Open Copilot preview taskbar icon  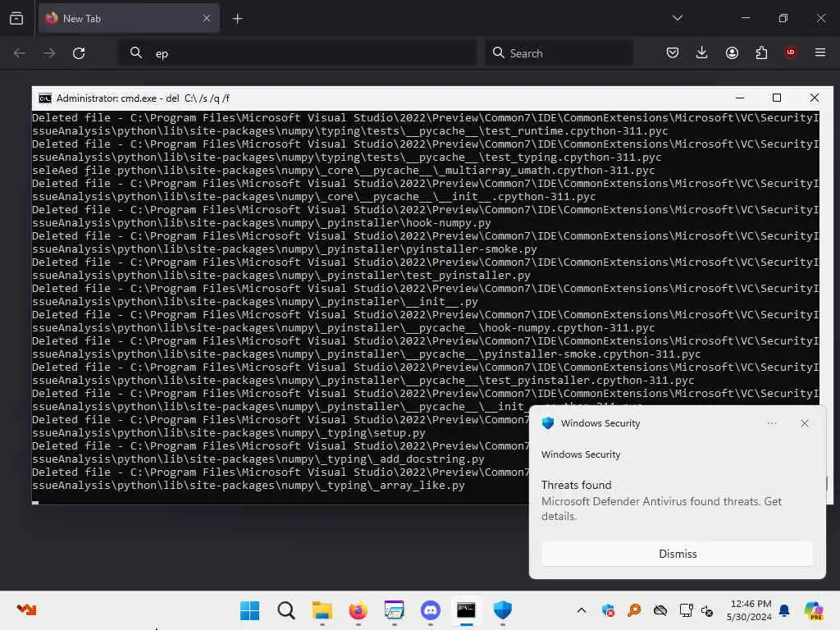point(814,610)
